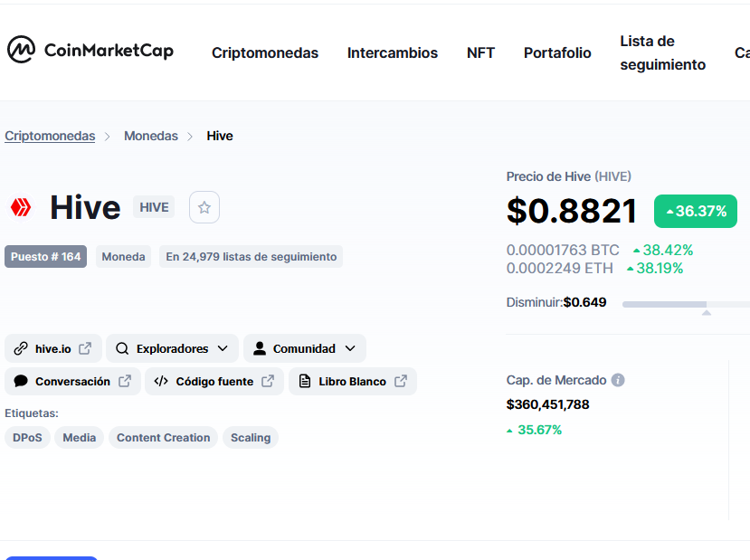Click the person icon in Comunidad
The width and height of the screenshot is (750, 560).
pos(260,348)
